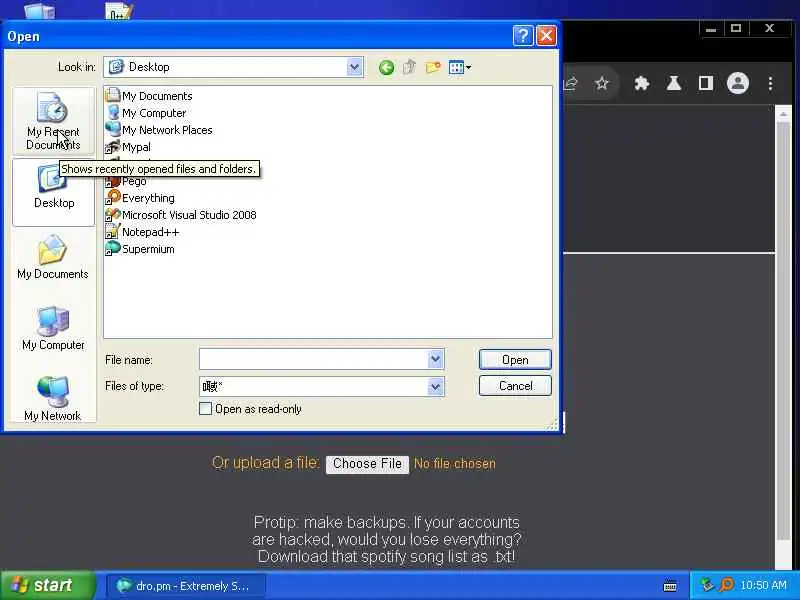Toggle browser side panel icon
The width and height of the screenshot is (800, 600).
click(706, 83)
